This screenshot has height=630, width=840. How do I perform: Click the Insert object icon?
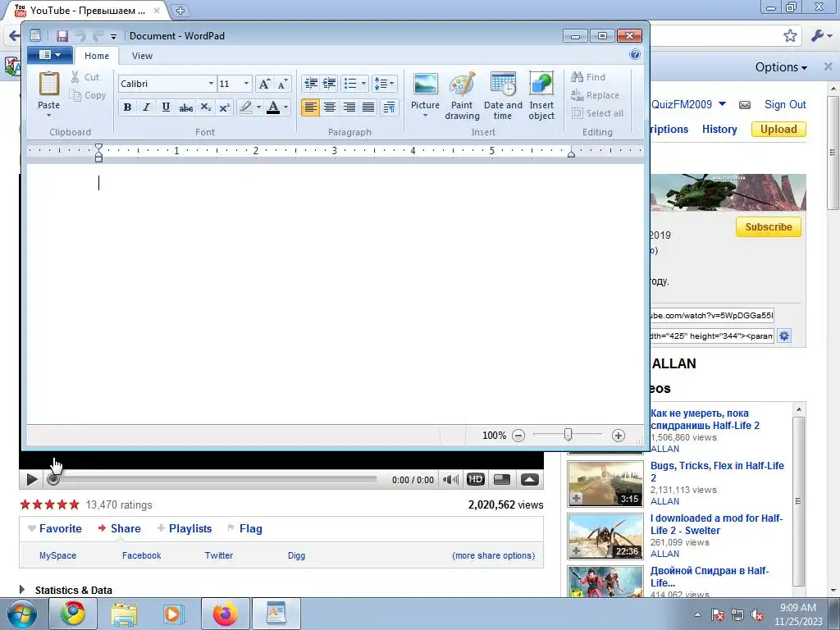[x=541, y=84]
